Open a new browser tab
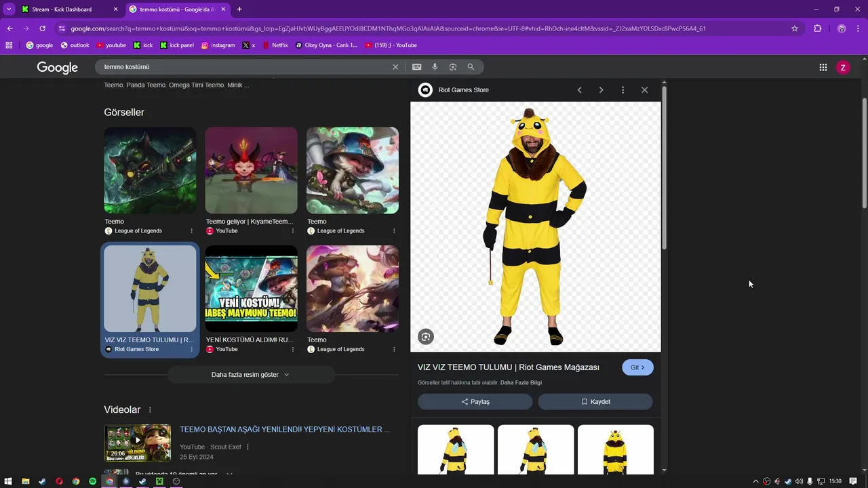The width and height of the screenshot is (868, 488). click(239, 9)
